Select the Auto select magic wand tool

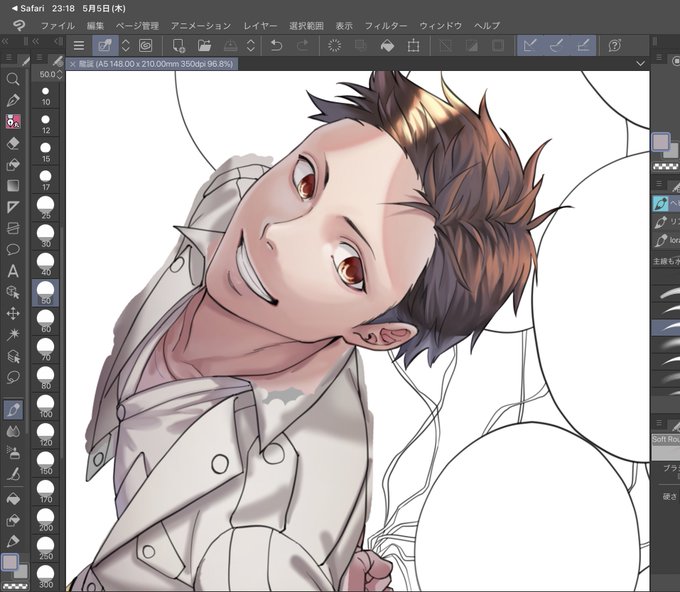click(13, 334)
